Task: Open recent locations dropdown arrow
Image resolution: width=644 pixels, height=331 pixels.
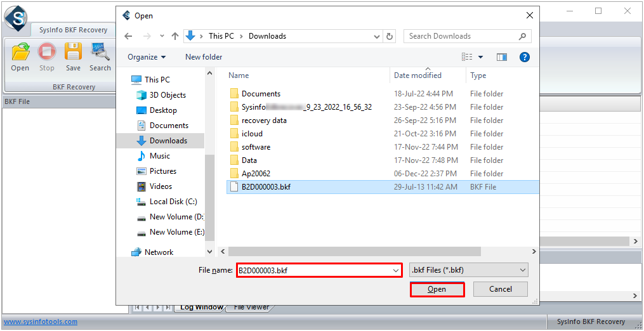Action: tap(162, 36)
